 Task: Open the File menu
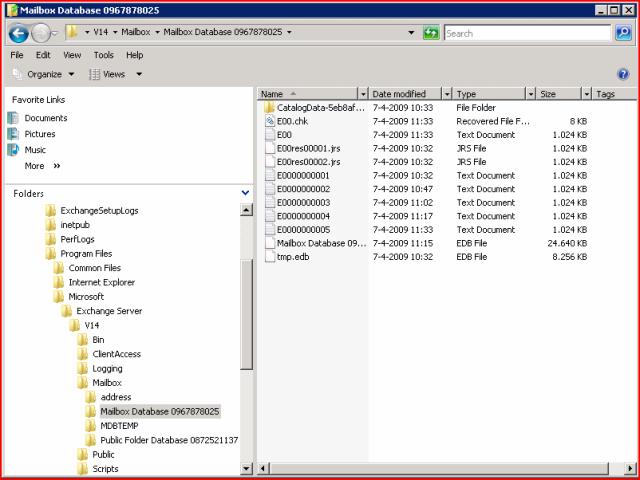coord(17,55)
